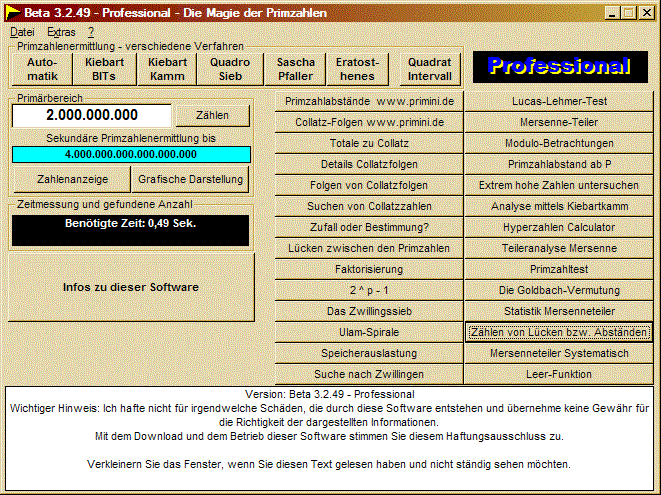Click the Version: Beta 3.2.49 text line
The image size is (661, 495).
pyautogui.click(x=330, y=395)
